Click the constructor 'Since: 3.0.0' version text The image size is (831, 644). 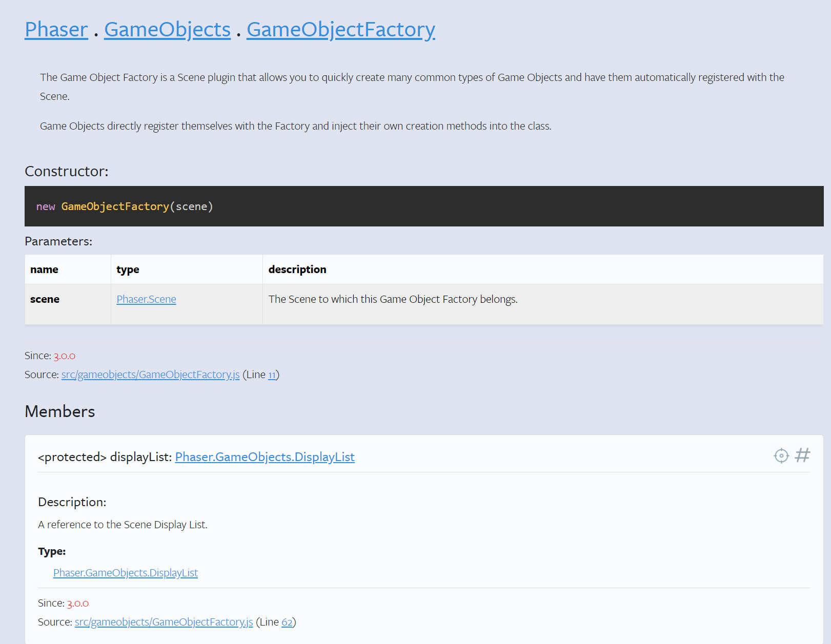[x=50, y=356]
